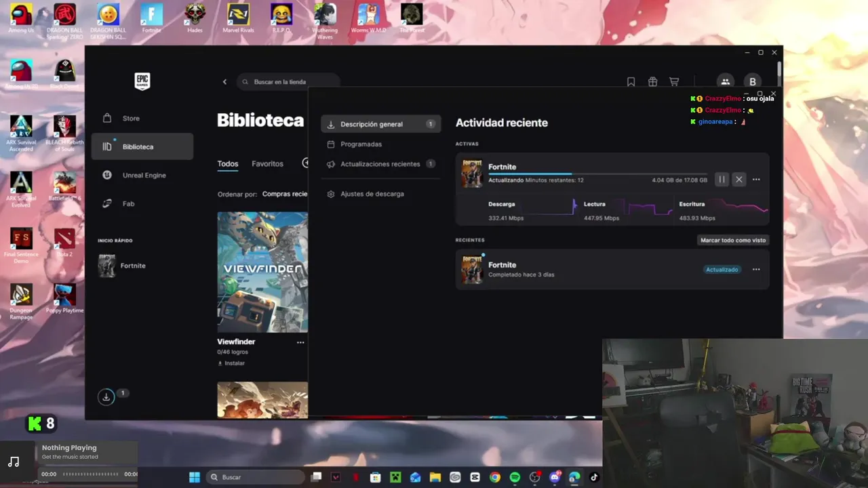The width and height of the screenshot is (868, 488).
Task: Open Google Chrome from the taskbar
Action: 495,477
